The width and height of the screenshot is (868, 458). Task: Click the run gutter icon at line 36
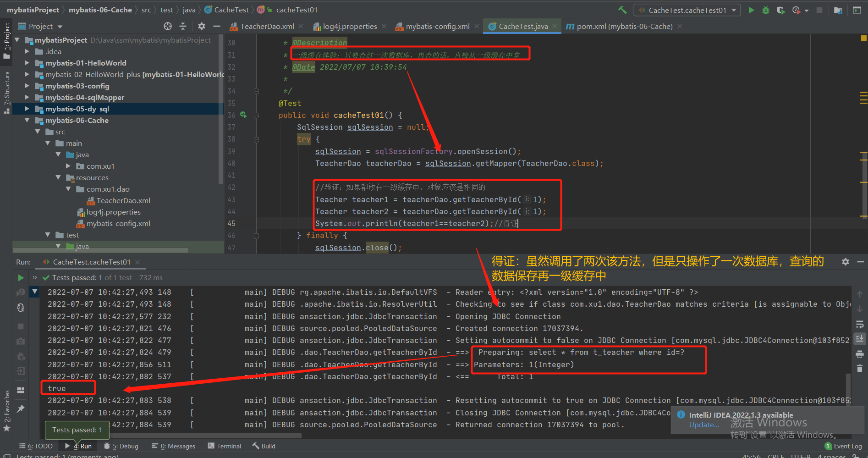pyautogui.click(x=243, y=115)
